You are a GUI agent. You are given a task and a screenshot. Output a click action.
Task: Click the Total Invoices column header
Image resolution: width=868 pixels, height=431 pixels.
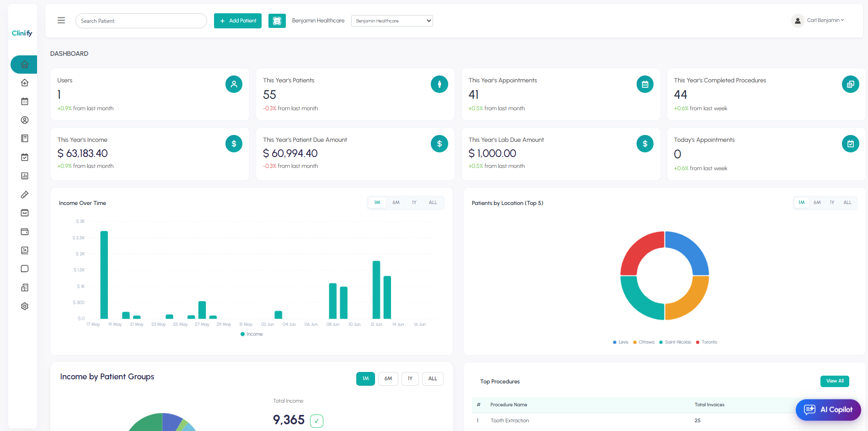click(709, 404)
